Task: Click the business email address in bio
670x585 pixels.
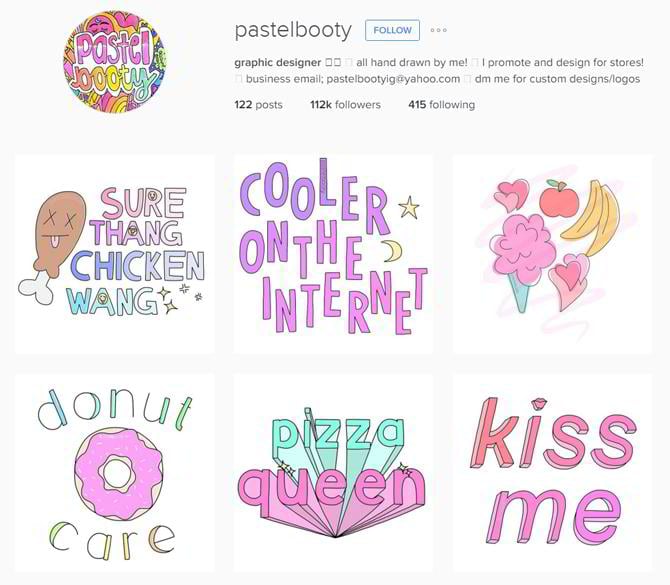Action: 393,79
